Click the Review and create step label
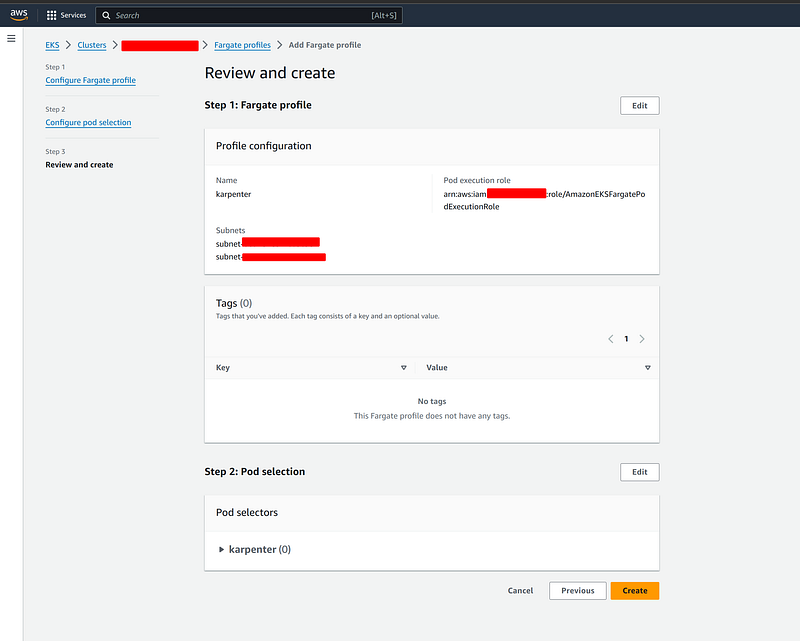The image size is (800, 641). [79, 165]
